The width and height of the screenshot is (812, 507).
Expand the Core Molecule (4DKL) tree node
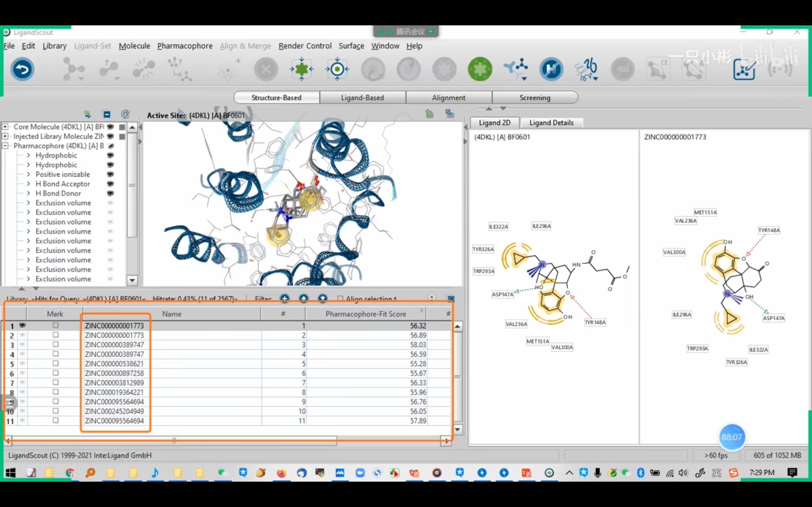point(5,127)
